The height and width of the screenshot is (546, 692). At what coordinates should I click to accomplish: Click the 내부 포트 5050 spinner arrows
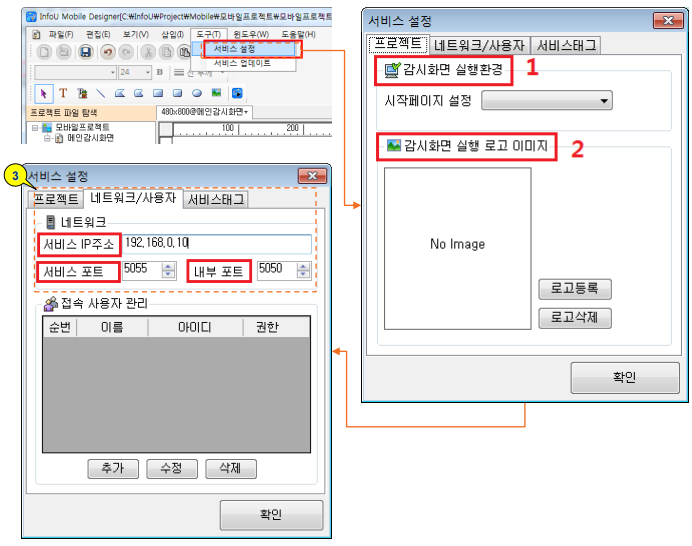304,270
